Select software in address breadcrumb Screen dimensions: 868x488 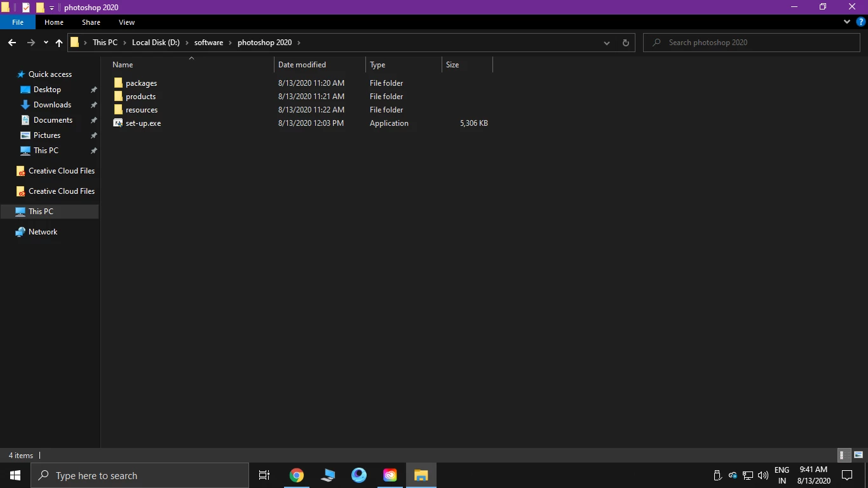pyautogui.click(x=208, y=43)
